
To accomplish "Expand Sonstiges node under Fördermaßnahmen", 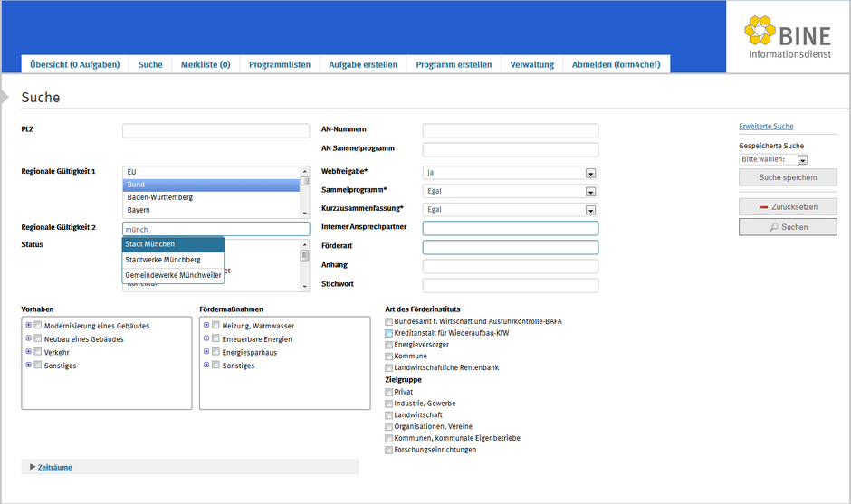I will tap(206, 365).
